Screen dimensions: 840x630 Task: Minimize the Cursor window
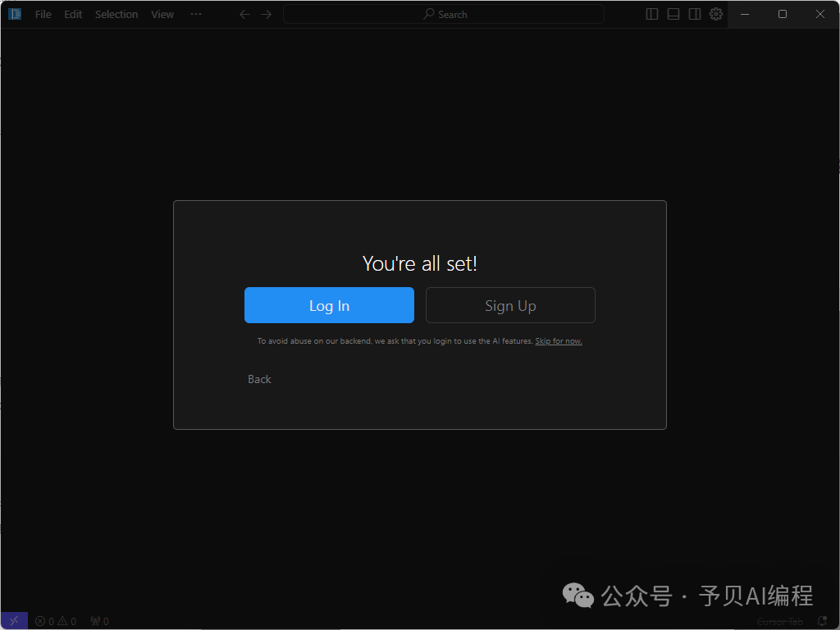coord(745,15)
